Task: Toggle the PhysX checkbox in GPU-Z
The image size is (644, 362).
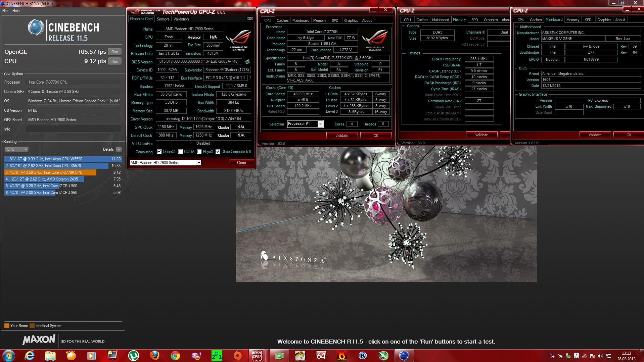Action: coord(199,152)
